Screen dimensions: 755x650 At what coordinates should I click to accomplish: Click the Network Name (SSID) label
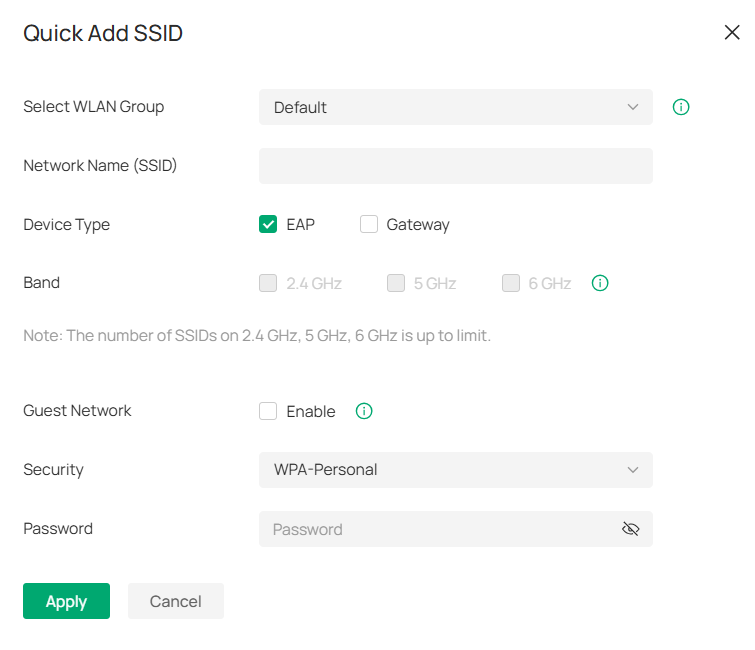100,166
